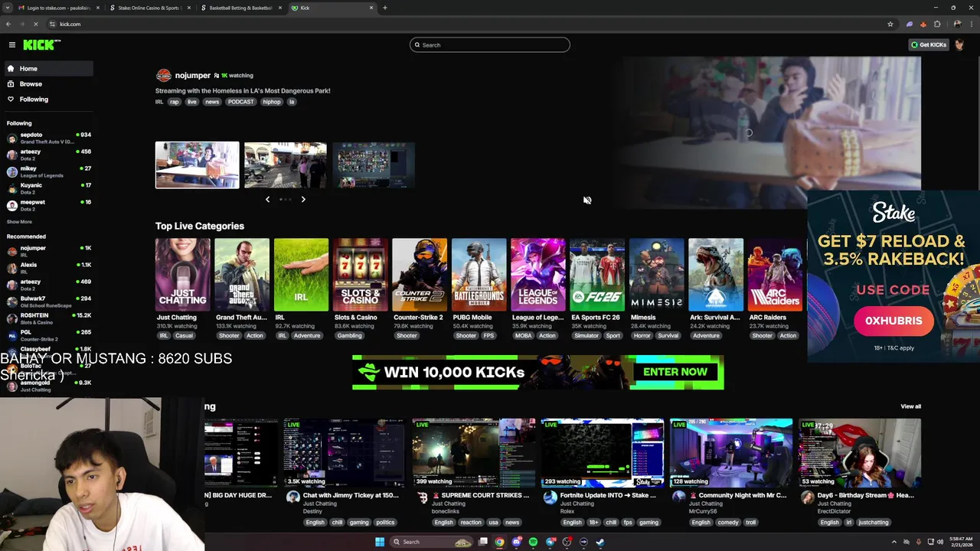
Task: Go to next featured stream
Action: tap(303, 200)
